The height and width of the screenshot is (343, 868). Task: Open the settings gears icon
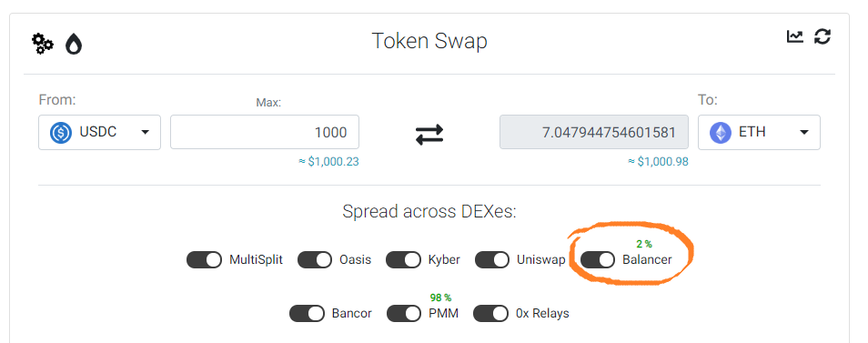42,44
